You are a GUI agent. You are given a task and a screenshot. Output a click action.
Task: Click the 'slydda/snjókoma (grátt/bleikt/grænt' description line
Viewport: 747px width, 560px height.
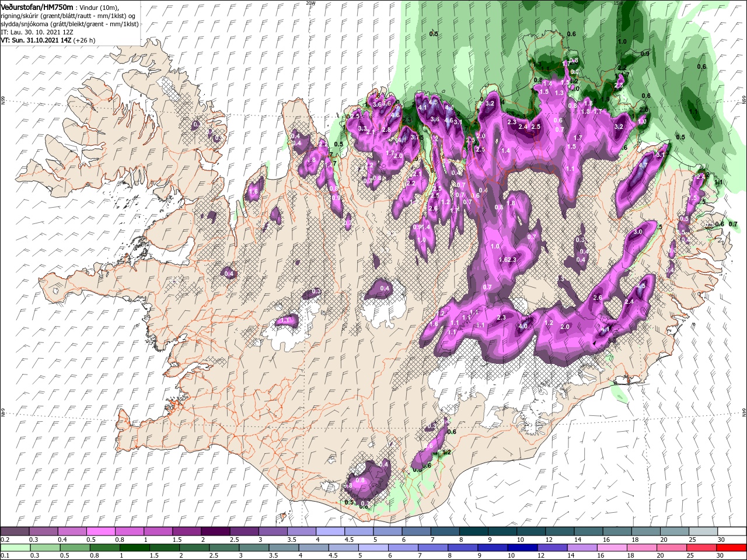click(69, 23)
